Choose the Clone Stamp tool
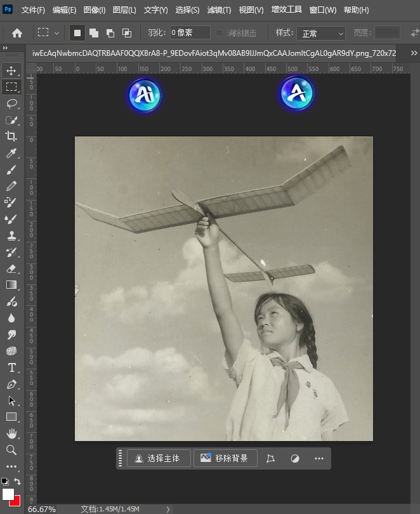The width and height of the screenshot is (420, 514). (x=11, y=235)
